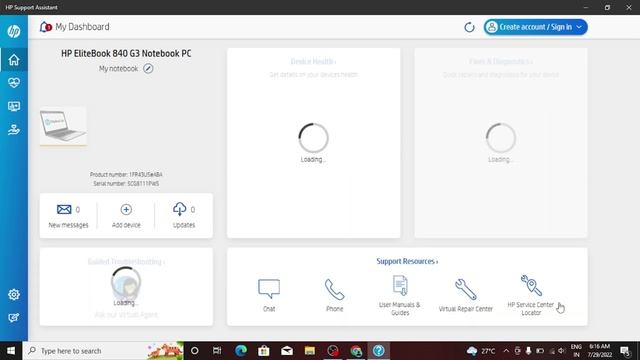Open Chrome from the taskbar
640x360 pixels.
coord(356,351)
